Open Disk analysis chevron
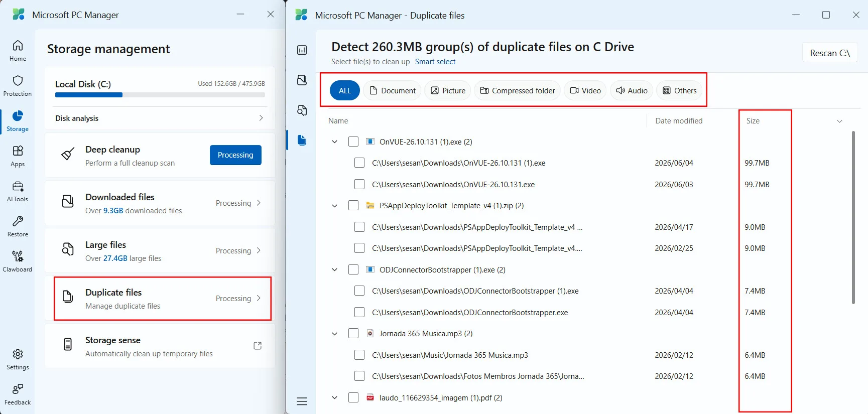Screen dimensions: 868x414 click(x=261, y=118)
